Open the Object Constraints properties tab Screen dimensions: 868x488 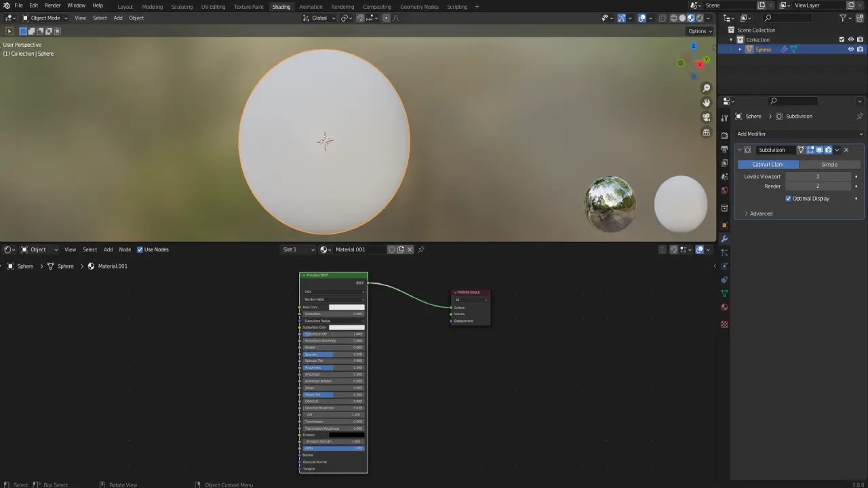coord(724,280)
